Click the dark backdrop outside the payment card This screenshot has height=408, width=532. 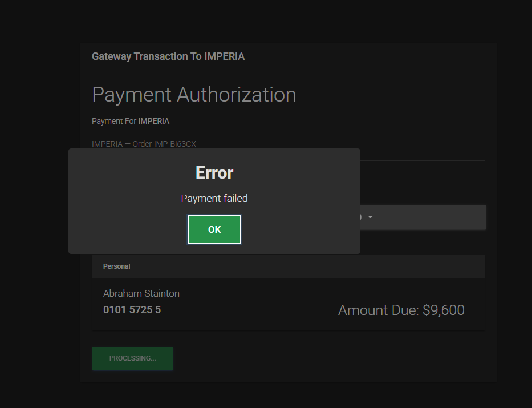pos(40,204)
